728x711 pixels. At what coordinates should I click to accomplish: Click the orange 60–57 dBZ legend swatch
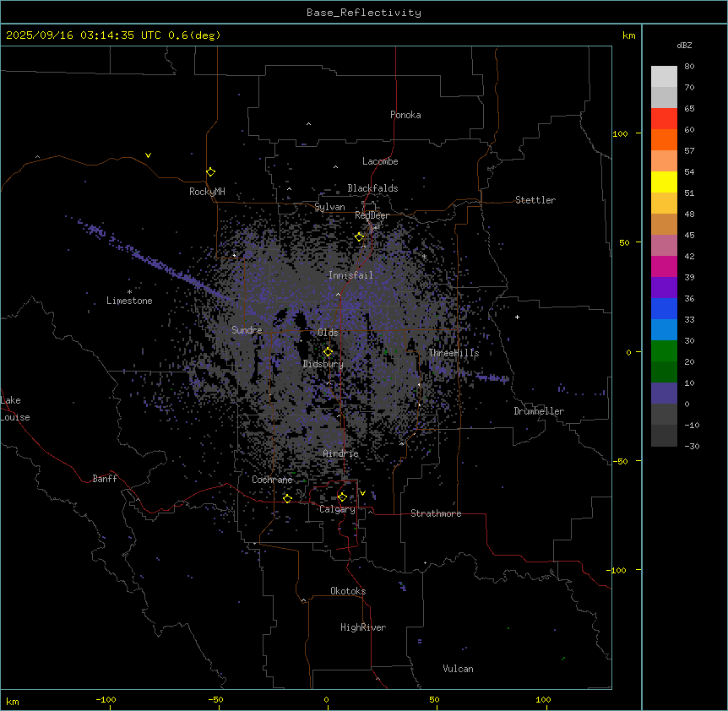[664, 139]
